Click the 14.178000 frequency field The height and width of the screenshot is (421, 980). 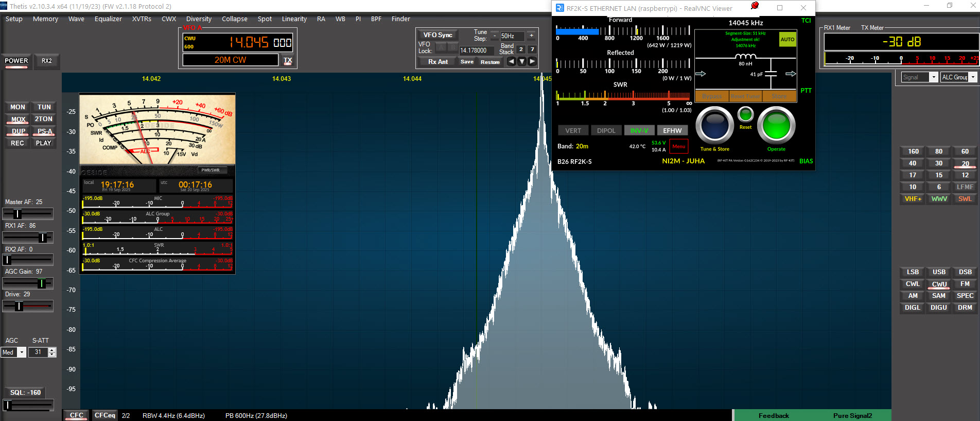[476, 50]
